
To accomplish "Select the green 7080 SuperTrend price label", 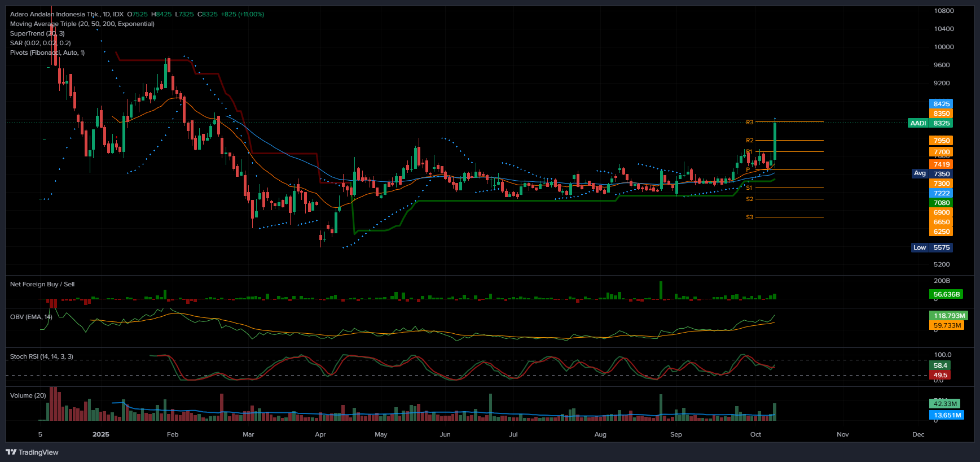I will [941, 203].
